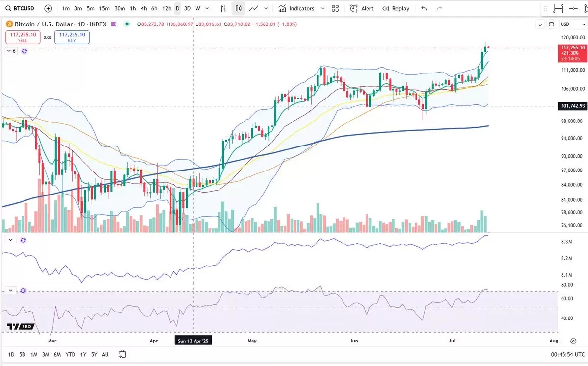Collapse the middle pane indicator legend
The image size is (588, 366).
pyautogui.click(x=11, y=240)
